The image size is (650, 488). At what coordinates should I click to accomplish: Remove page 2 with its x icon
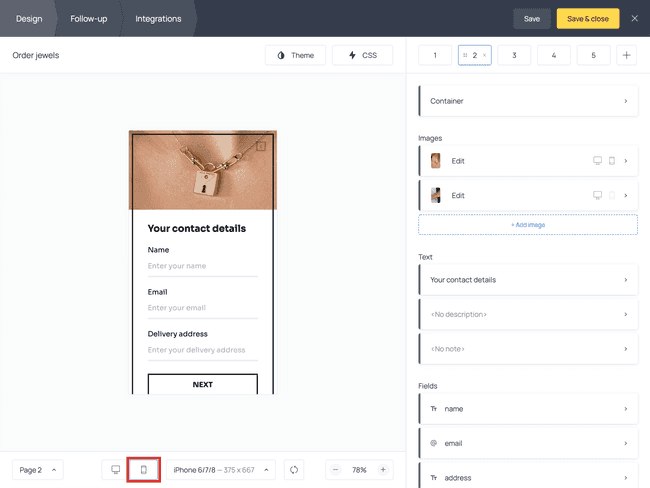485,55
